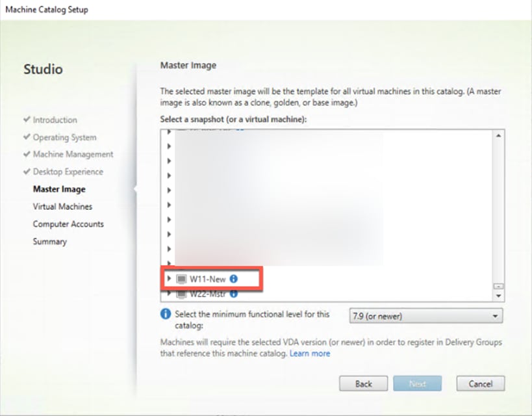The width and height of the screenshot is (532, 416).
Task: Jump to the Virtual Machines step
Action: [62, 207]
